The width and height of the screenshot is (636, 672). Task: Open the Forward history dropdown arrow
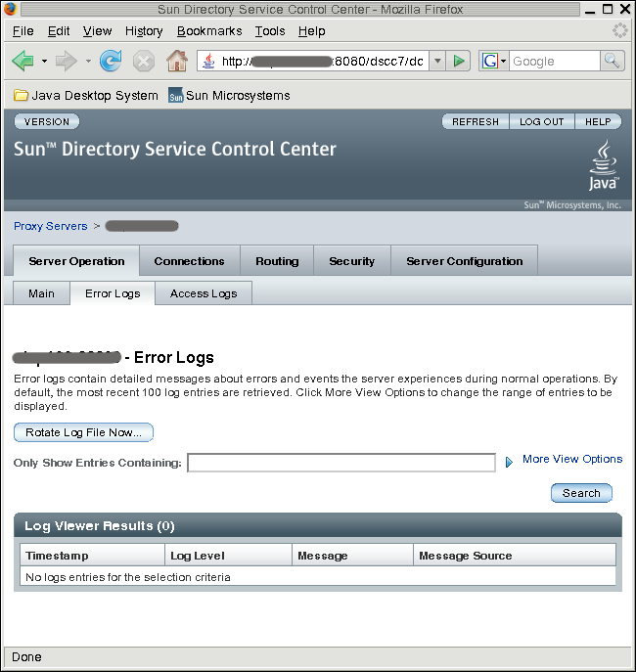tap(88, 62)
